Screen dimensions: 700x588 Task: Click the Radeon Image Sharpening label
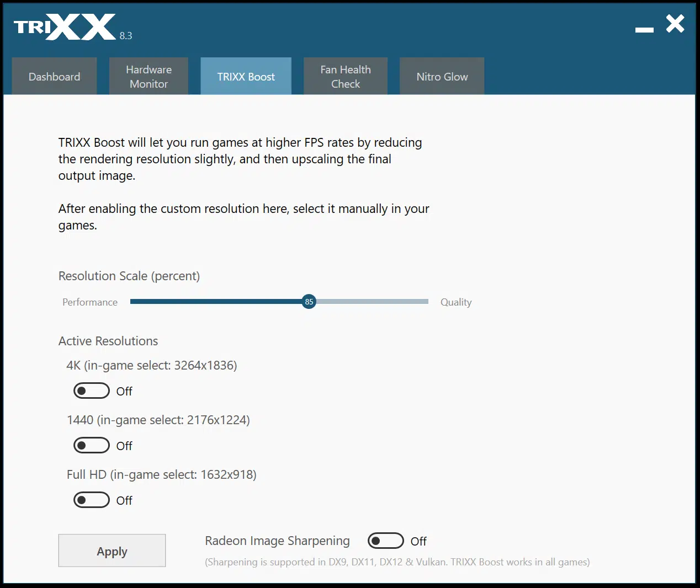click(277, 541)
